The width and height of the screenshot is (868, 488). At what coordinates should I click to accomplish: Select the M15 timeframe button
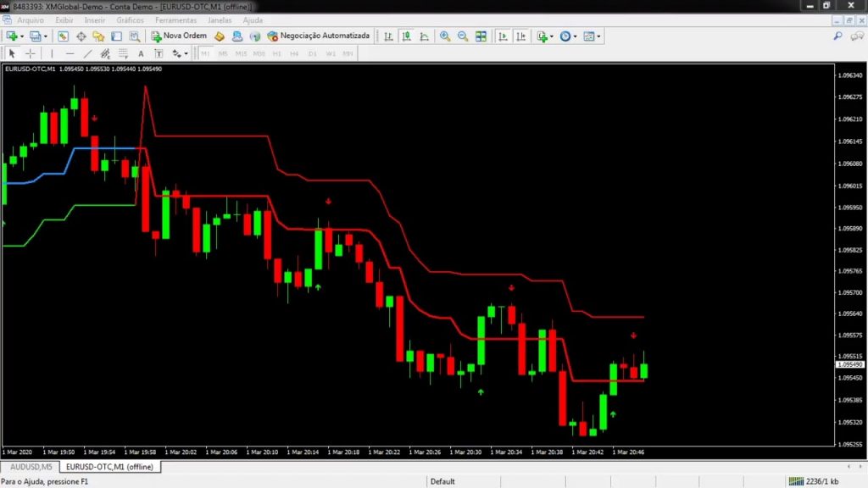pos(241,53)
